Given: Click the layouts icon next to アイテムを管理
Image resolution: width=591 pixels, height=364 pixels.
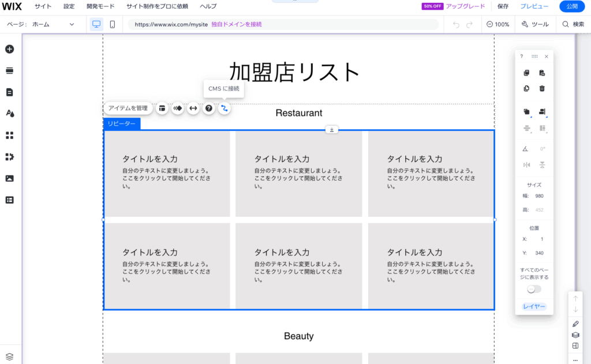Looking at the screenshot, I should 162,108.
